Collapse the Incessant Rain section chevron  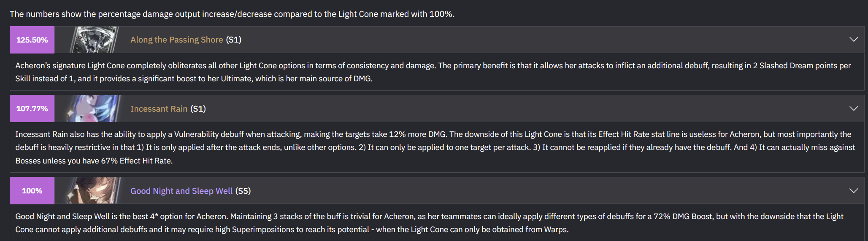[854, 109]
